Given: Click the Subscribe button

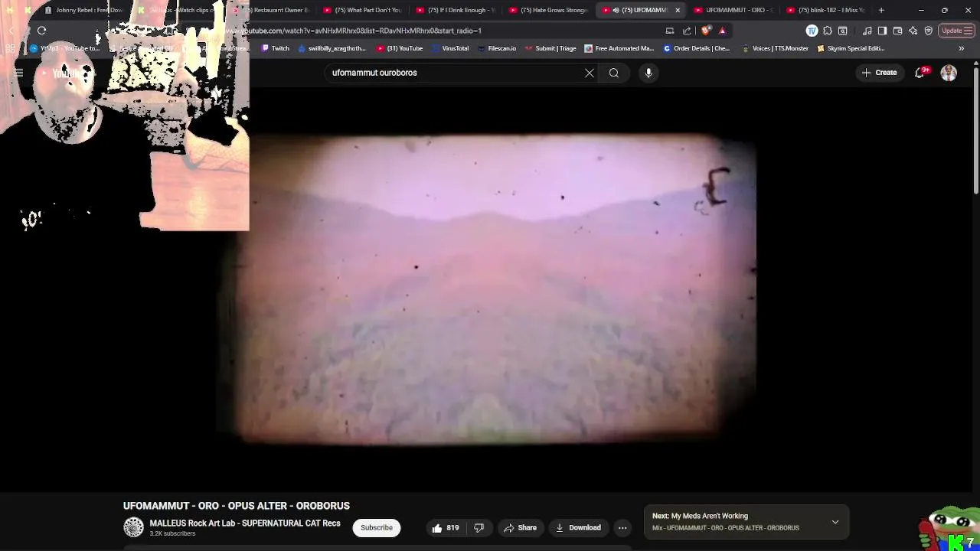Looking at the screenshot, I should click(x=377, y=528).
